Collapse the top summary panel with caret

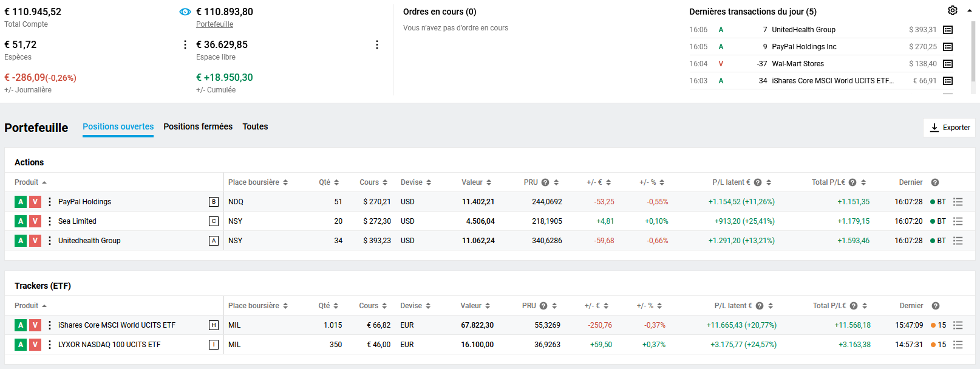970,10
